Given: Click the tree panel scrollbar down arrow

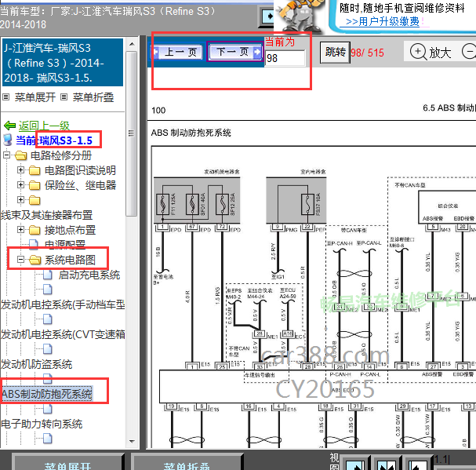Looking at the screenshot, I should (x=132, y=442).
